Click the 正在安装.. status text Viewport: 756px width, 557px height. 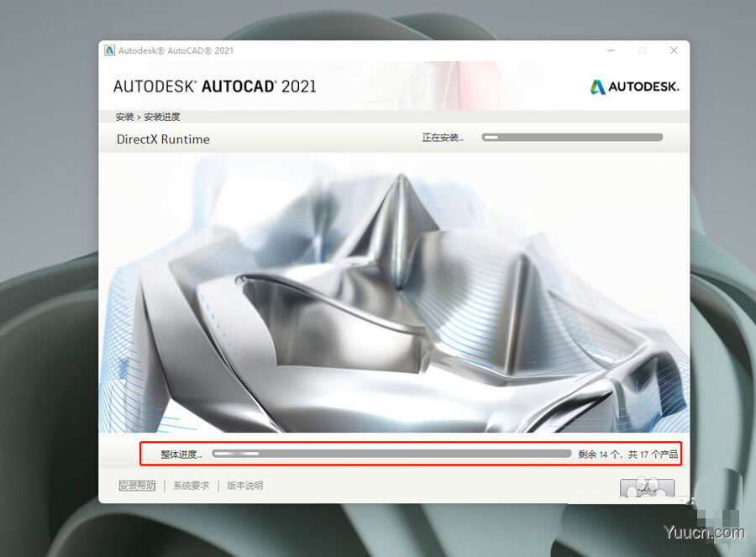[443, 138]
